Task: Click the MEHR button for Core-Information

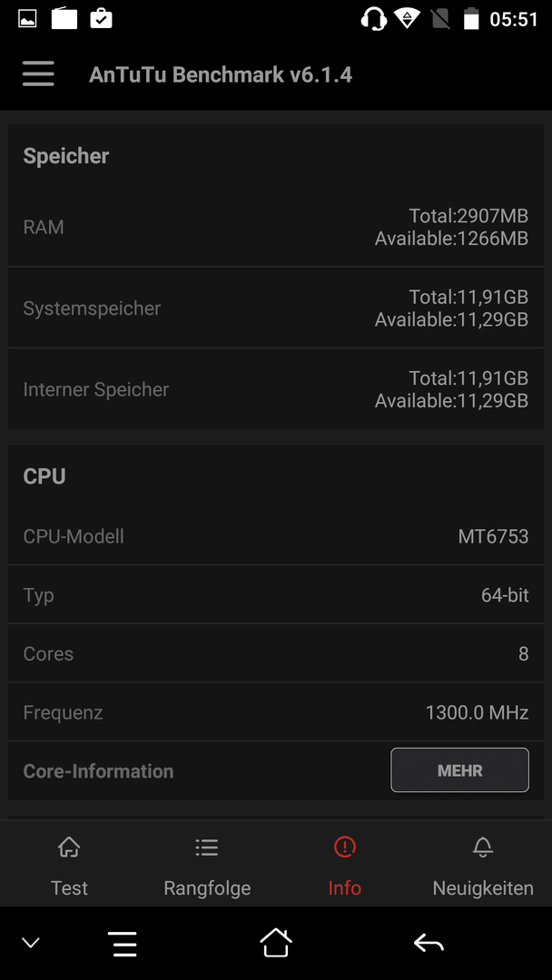Action: click(x=460, y=770)
